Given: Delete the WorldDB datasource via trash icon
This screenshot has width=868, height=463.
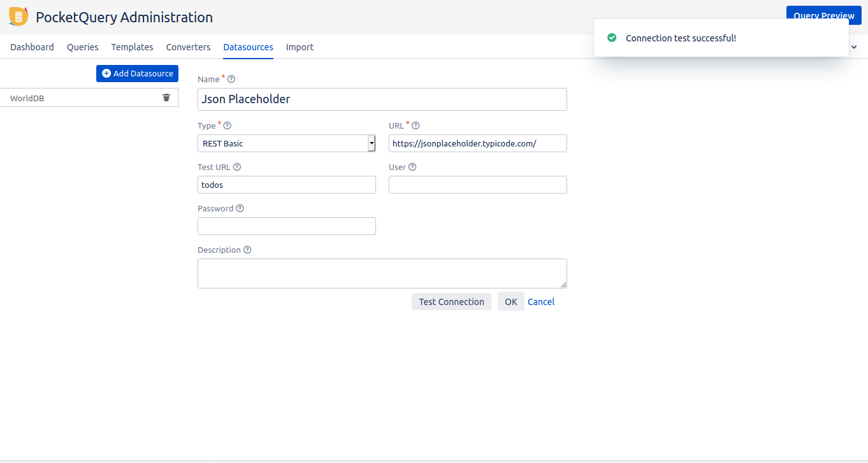Looking at the screenshot, I should tap(166, 97).
